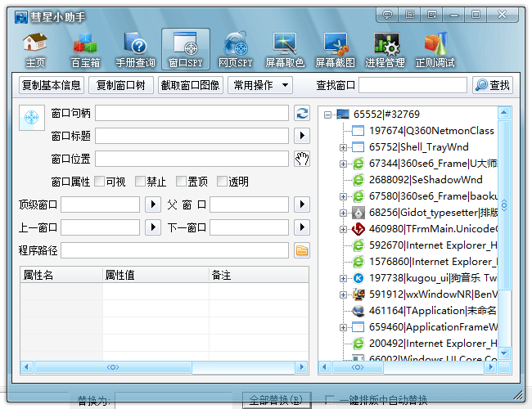Open the 百宝箱 toolbox icon
Screen dimensions: 532x409
(84, 51)
